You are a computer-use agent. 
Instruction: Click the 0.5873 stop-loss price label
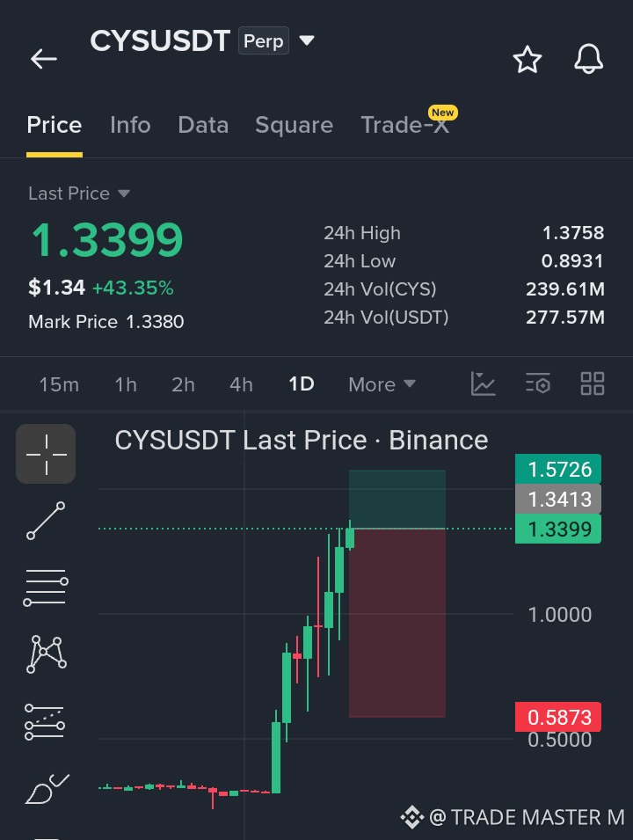558,717
